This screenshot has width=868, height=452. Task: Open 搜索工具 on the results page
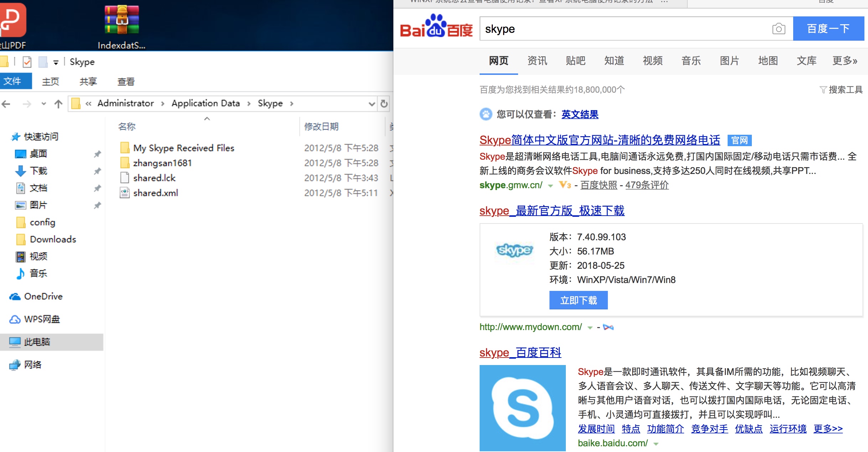pos(846,90)
